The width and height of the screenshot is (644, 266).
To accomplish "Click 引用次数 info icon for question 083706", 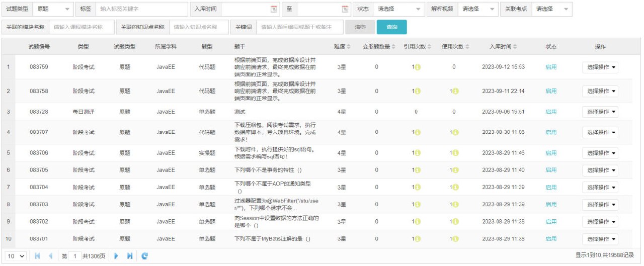I will pyautogui.click(x=417, y=153).
